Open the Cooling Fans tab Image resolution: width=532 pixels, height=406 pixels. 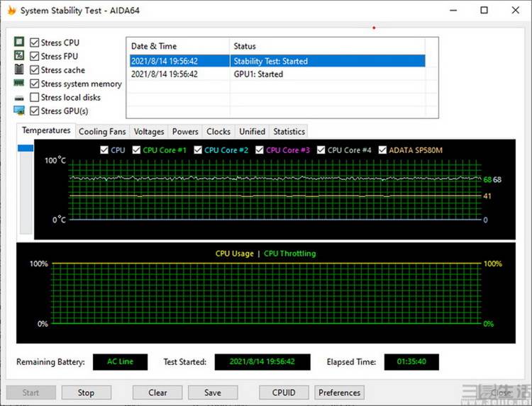pyautogui.click(x=102, y=132)
